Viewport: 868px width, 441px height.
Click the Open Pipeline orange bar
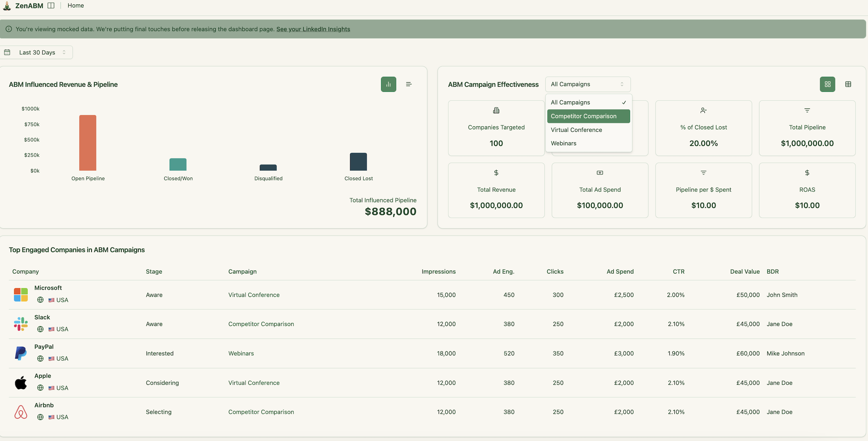88,142
